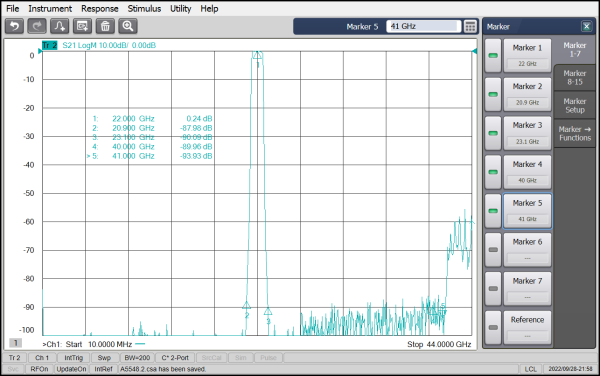Viewport: 600px width, 376px height.
Task: Click the zoom magnifier toolbar icon
Action: coord(128,26)
